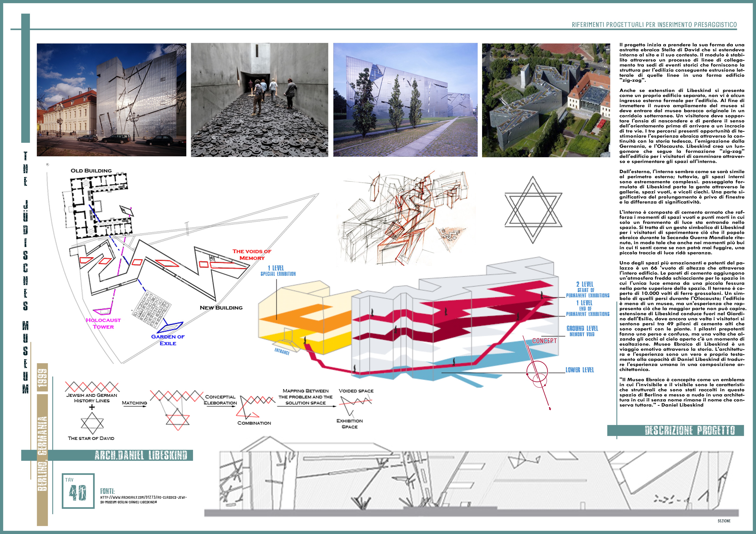
Task: Click the Entrance label on axonometric
Action: coord(282,351)
